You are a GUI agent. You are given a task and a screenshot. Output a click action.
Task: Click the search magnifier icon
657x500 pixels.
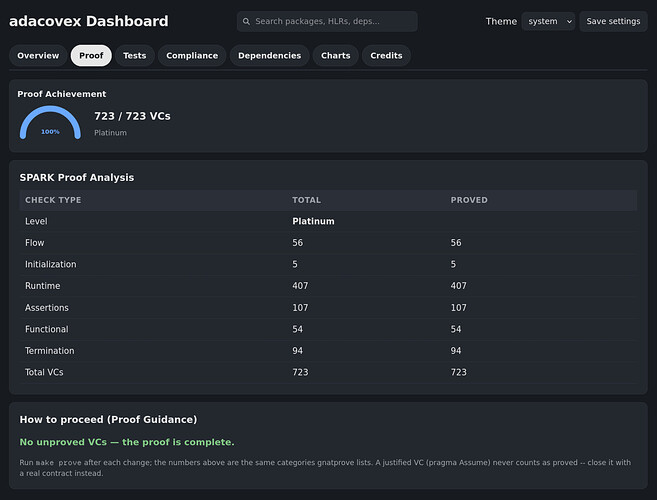(x=246, y=21)
